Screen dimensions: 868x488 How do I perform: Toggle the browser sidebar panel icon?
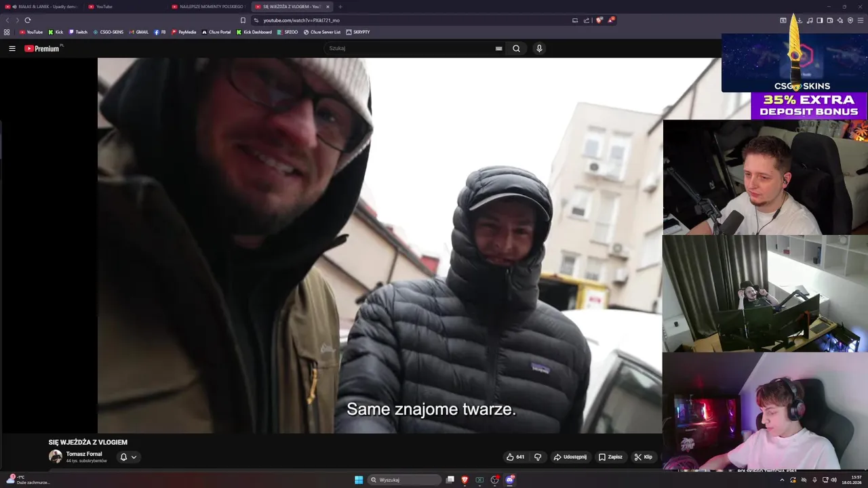tap(820, 20)
